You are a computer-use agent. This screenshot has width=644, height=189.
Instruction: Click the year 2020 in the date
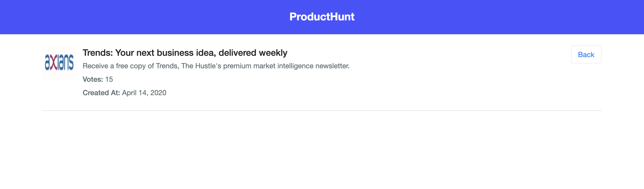(158, 93)
